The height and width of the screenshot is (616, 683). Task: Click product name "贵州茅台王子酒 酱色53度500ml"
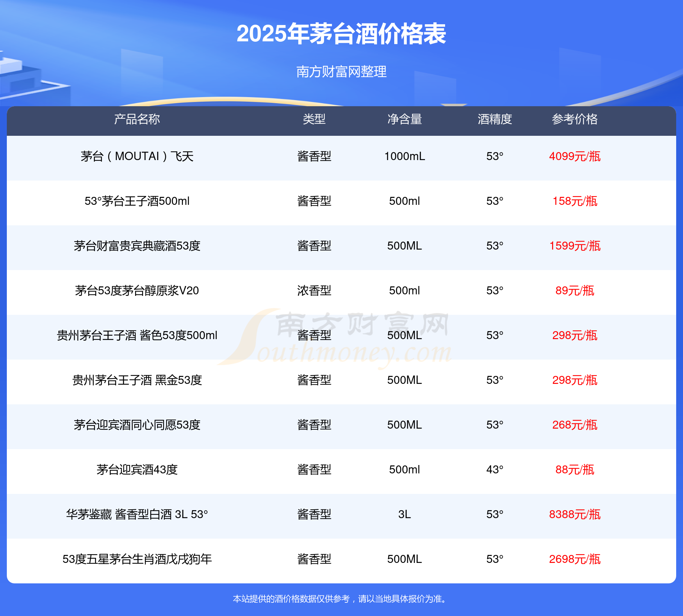[137, 335]
